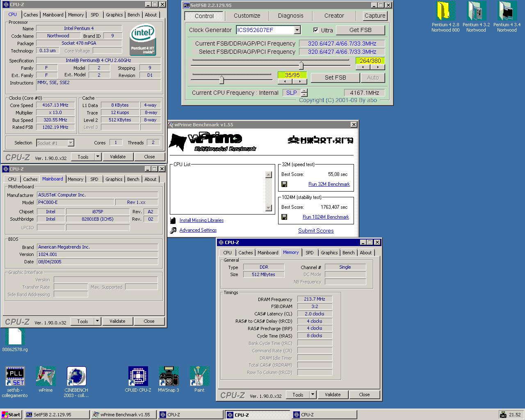525x420 pixels.
Task: Click the SetFSB title bar PLL icon
Action: click(x=187, y=5)
